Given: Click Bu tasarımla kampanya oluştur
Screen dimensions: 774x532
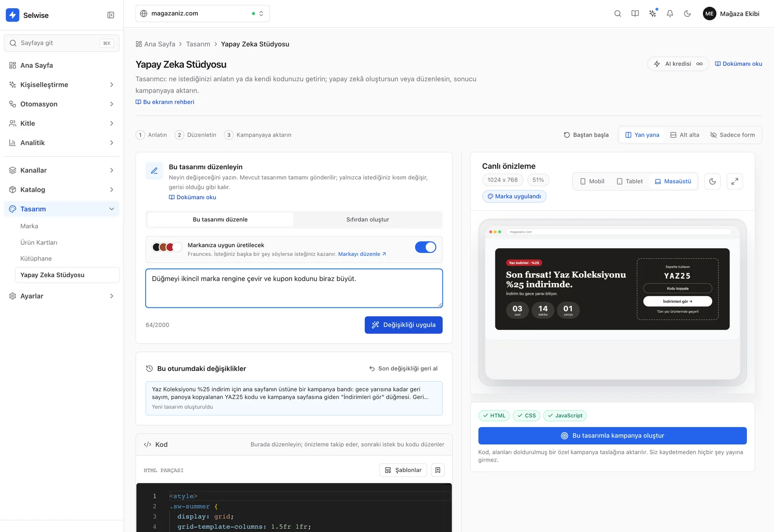Looking at the screenshot, I should 612,436.
